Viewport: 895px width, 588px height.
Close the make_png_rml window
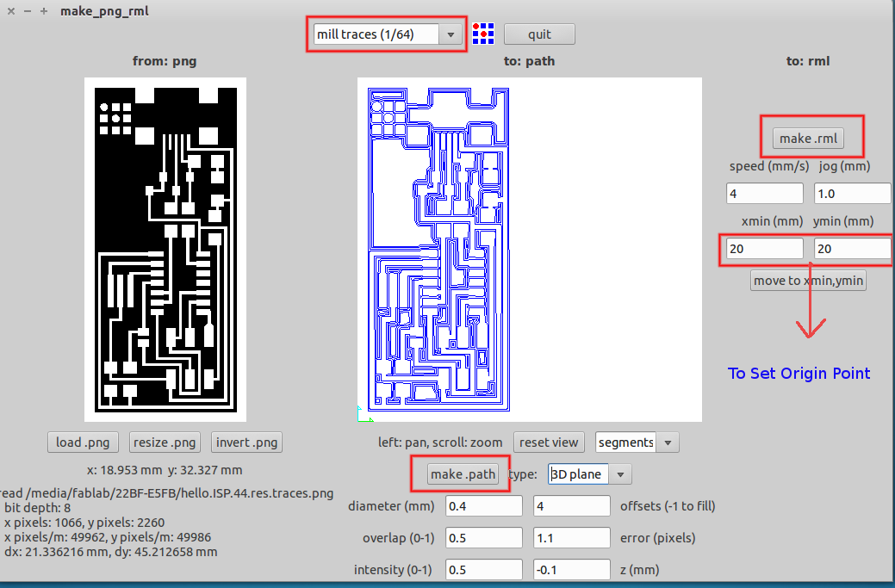coord(11,11)
